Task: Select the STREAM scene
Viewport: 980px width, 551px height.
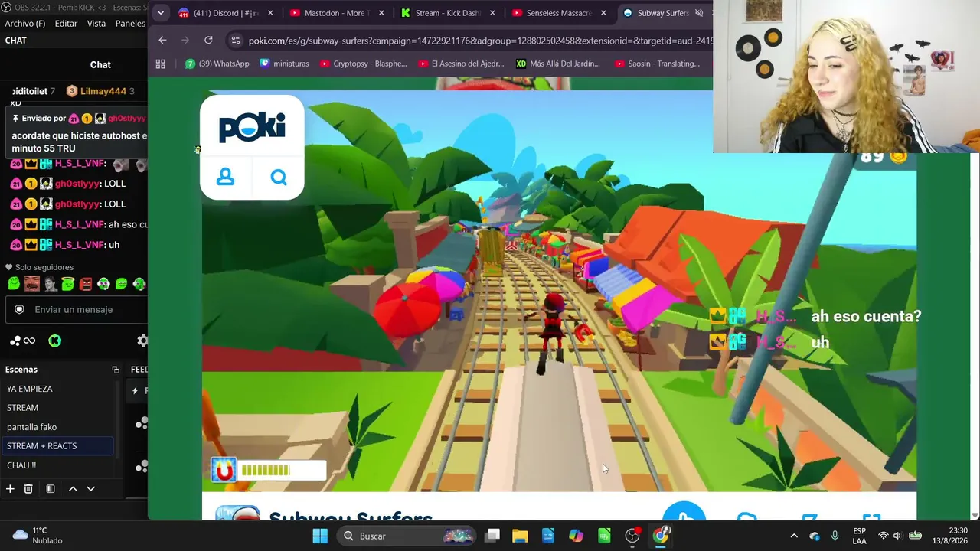Action: point(58,408)
